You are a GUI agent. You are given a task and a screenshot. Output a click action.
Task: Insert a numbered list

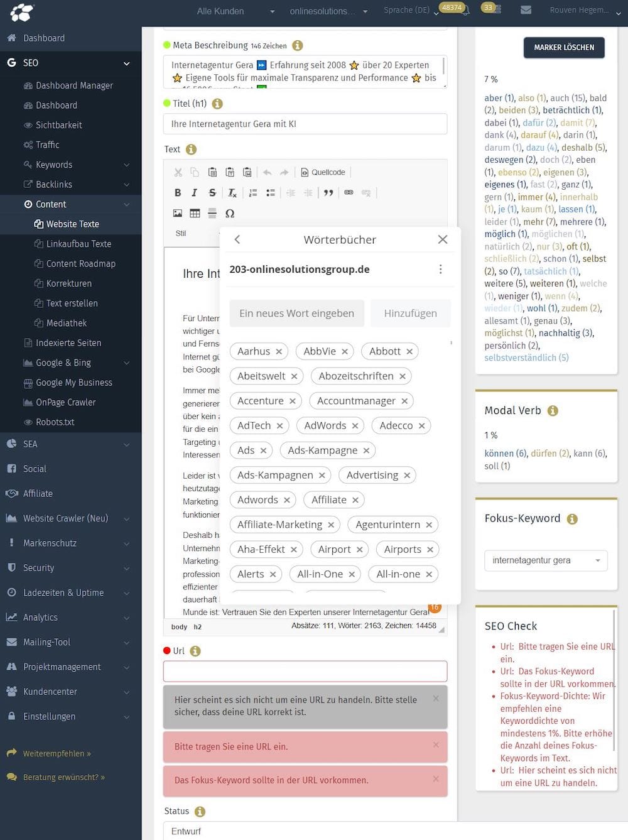tap(253, 193)
